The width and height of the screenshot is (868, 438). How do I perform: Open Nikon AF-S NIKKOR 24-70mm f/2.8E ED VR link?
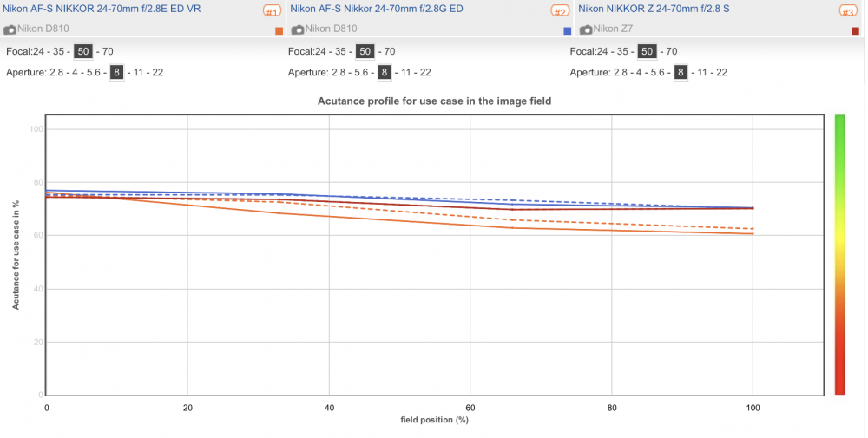(x=102, y=9)
